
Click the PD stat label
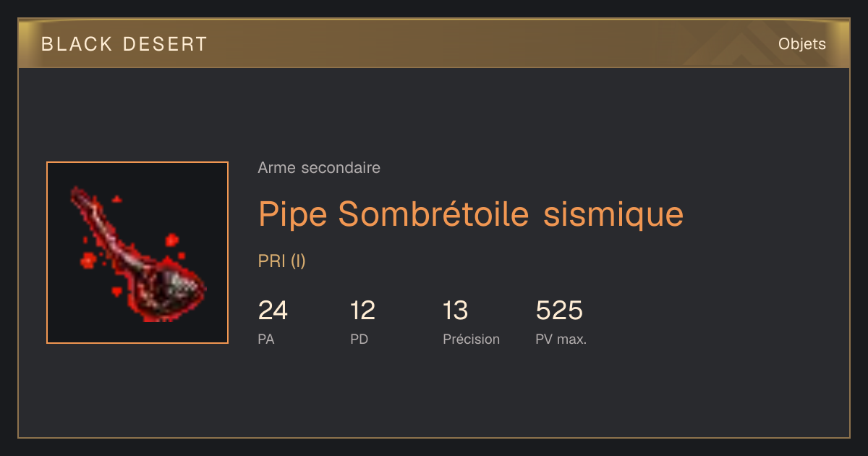[359, 339]
